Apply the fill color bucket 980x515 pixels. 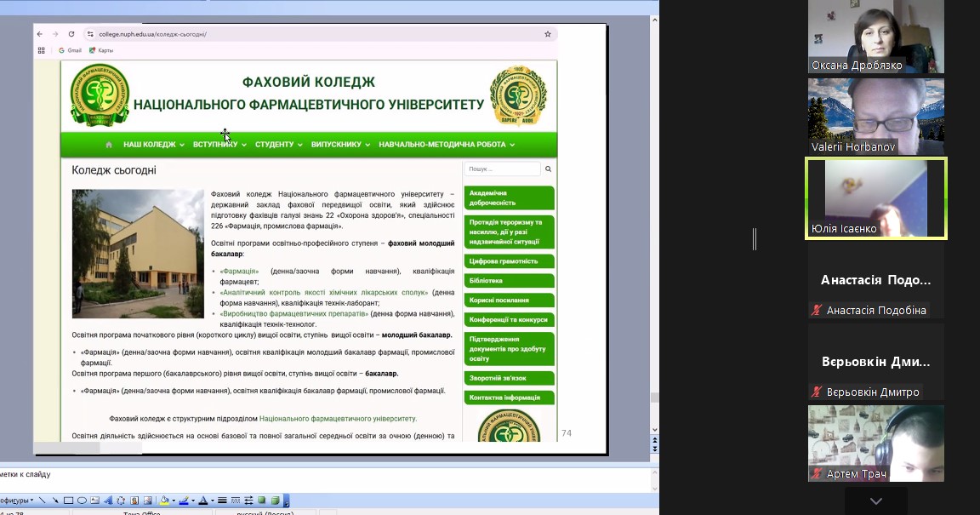(164, 501)
